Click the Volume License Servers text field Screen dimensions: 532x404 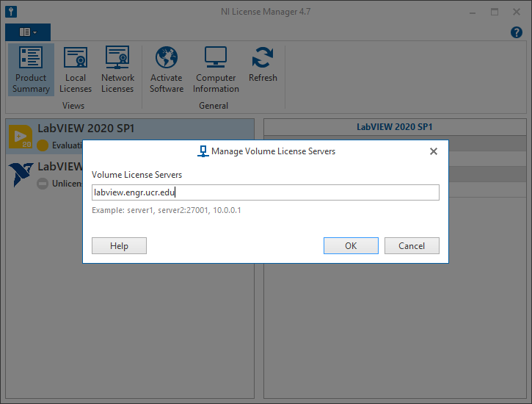265,192
